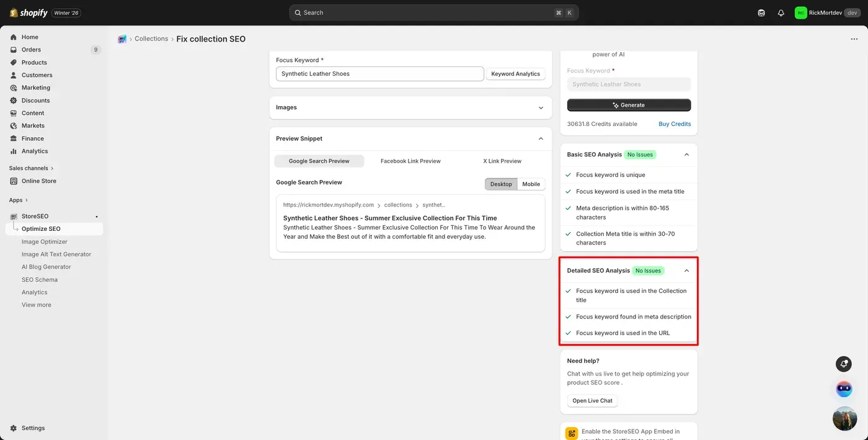Click the main Focus Keyword input field
This screenshot has height=440, width=868.
point(380,74)
